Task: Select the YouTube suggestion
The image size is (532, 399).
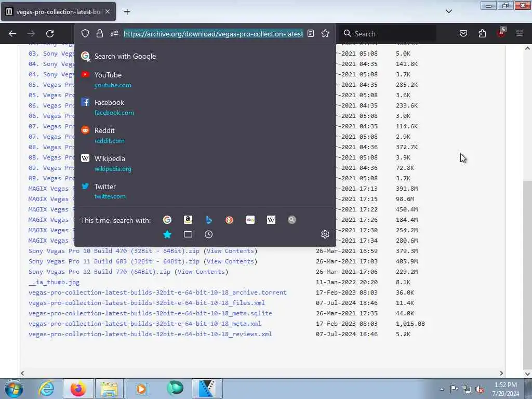Action: [x=205, y=79]
